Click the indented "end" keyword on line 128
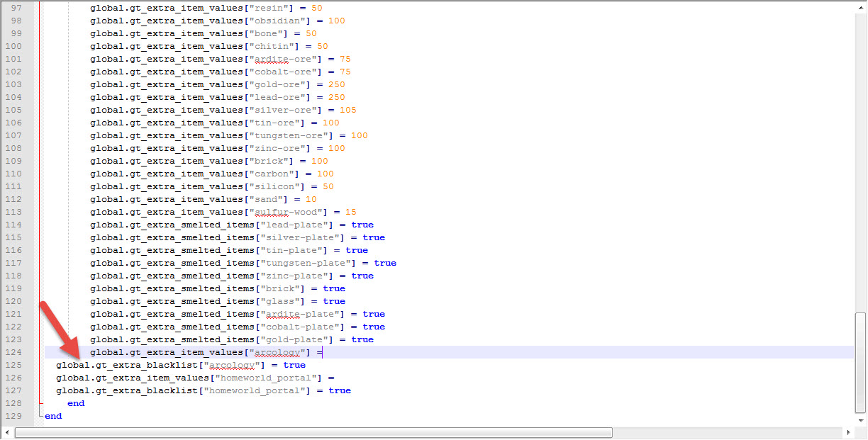868x440 pixels. [x=76, y=403]
